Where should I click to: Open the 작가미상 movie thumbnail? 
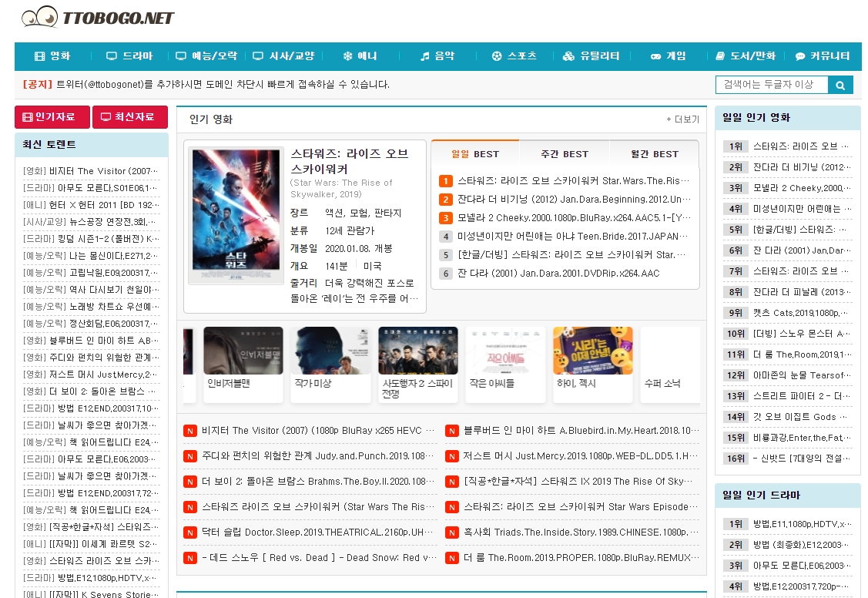[330, 351]
